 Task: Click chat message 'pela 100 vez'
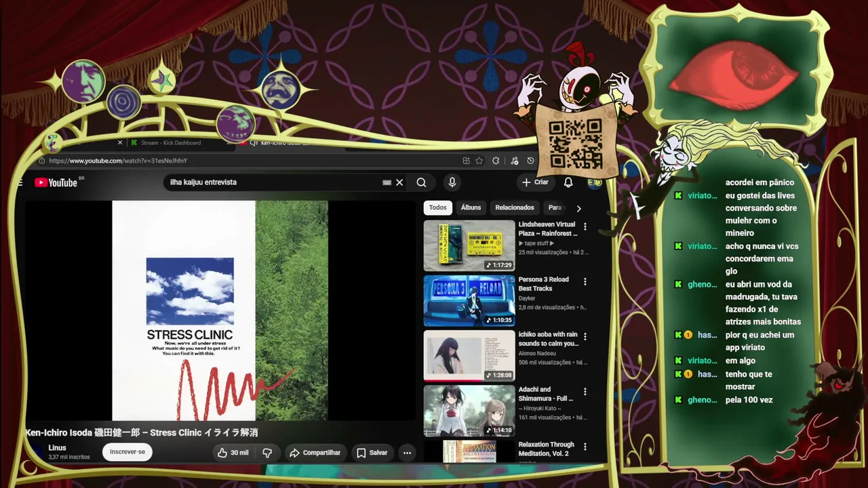[x=749, y=400]
